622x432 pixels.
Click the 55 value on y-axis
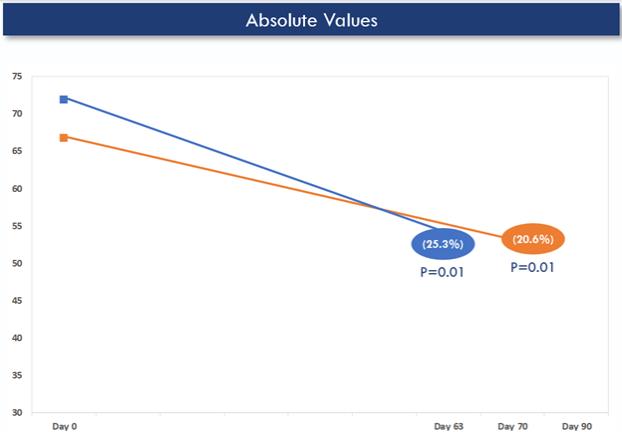(x=17, y=226)
